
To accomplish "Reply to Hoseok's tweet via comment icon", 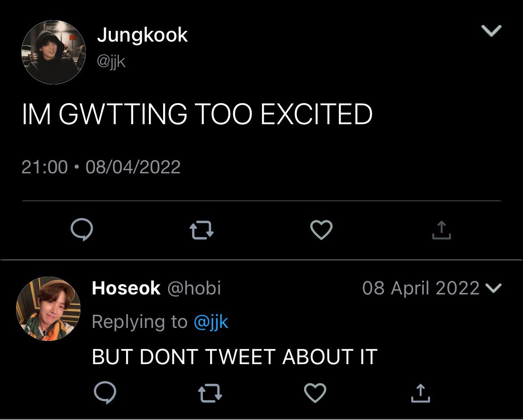I will coord(105,392).
